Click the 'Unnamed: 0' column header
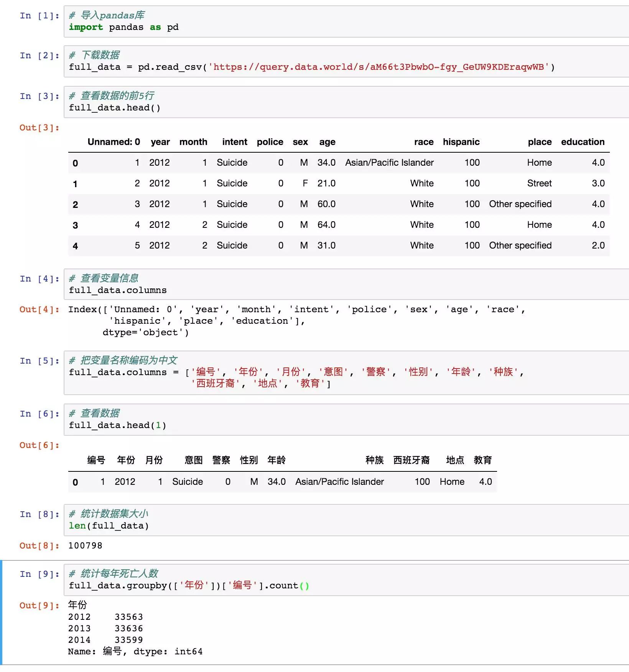The width and height of the screenshot is (629, 672). tap(114, 142)
